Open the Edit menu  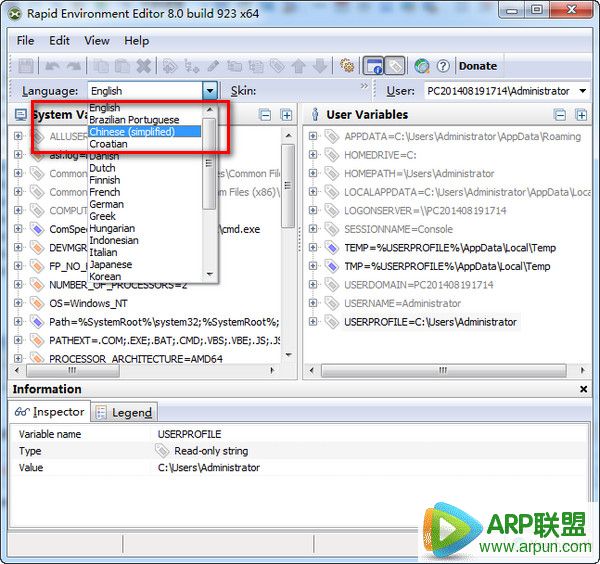59,41
